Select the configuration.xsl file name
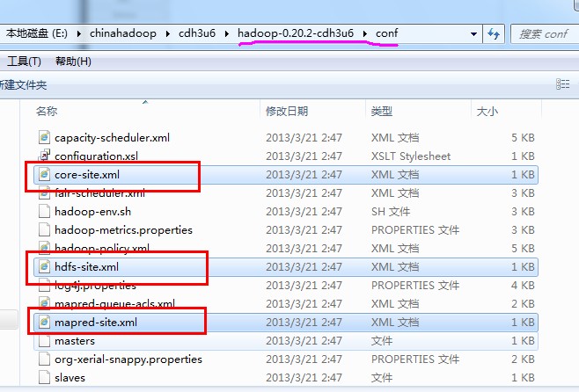 tap(96, 156)
